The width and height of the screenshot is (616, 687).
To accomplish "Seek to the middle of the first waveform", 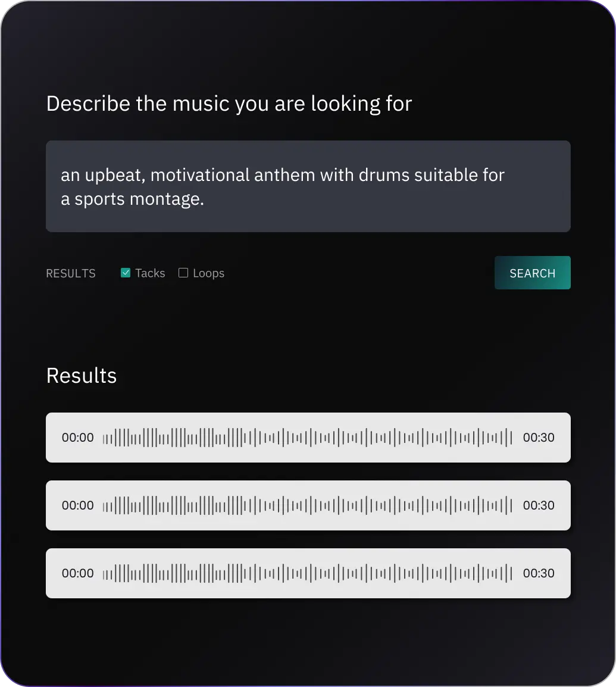I will [307, 438].
